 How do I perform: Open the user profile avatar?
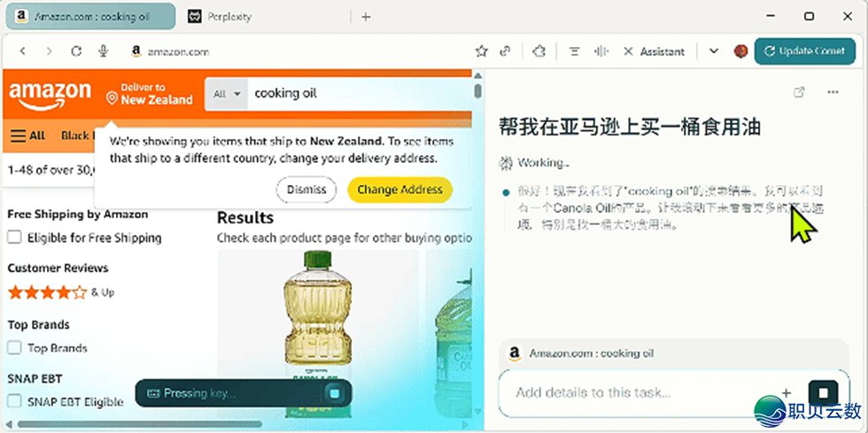740,51
